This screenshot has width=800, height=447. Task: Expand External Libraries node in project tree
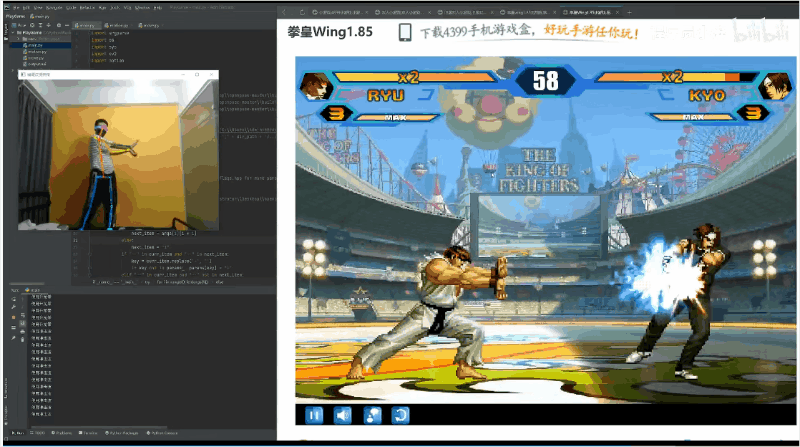pos(13,70)
